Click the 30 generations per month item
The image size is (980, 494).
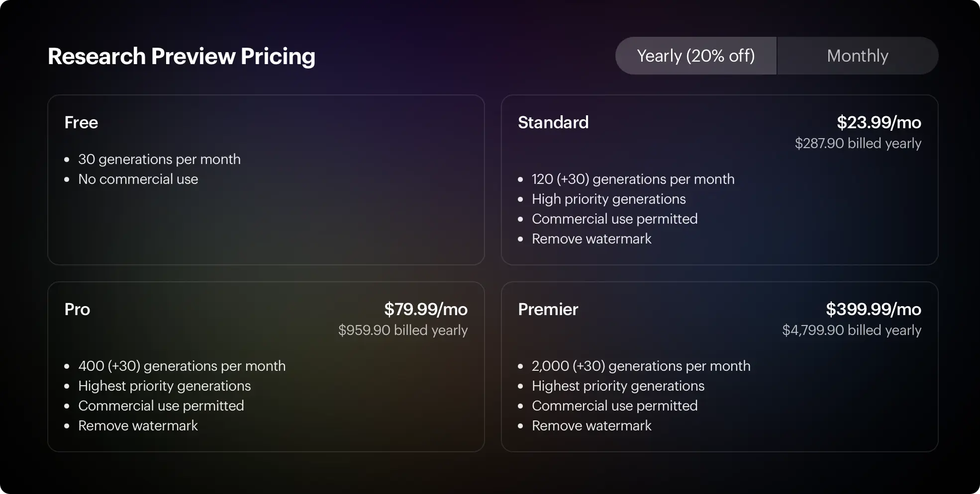[159, 159]
